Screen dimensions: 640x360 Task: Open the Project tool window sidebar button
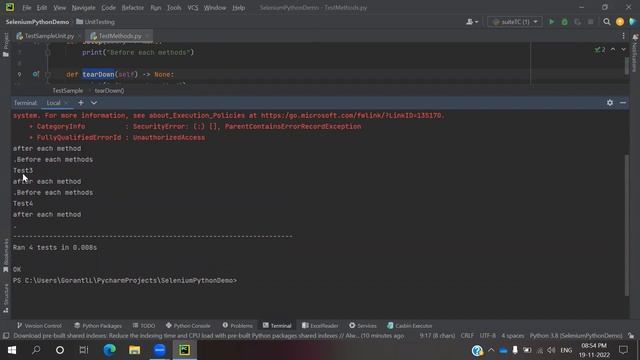click(x=5, y=44)
